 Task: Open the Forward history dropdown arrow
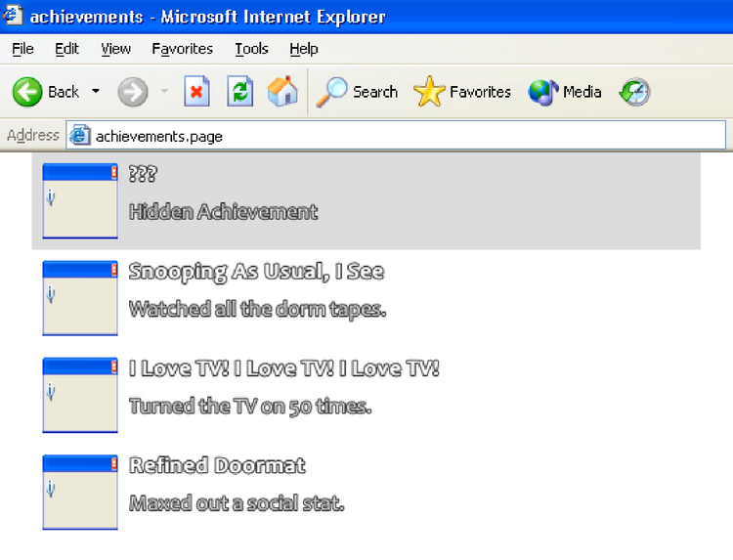(164, 91)
